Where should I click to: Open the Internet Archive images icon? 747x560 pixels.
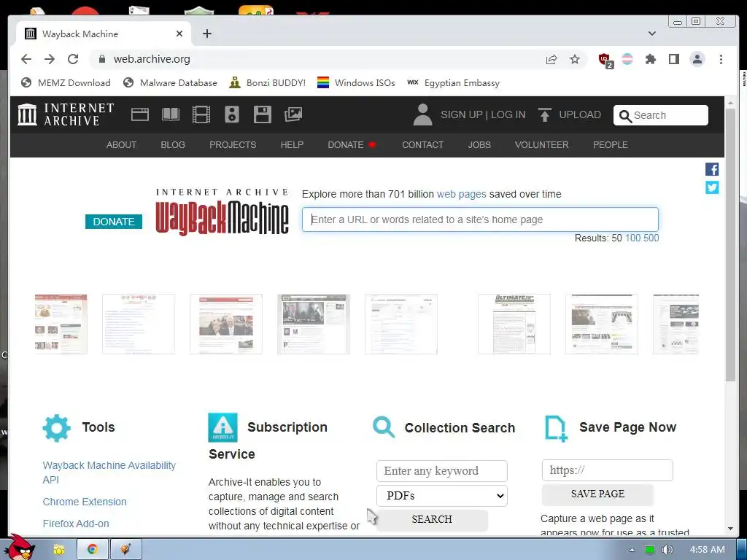(293, 114)
